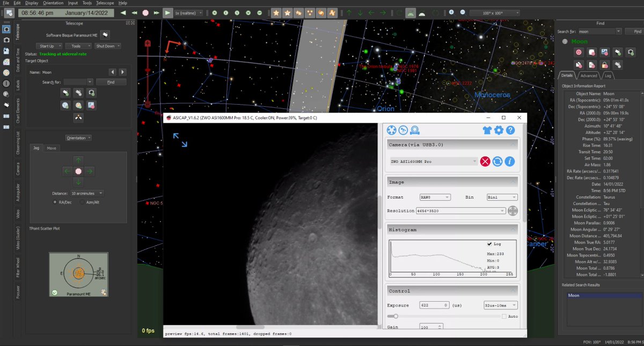Image resolution: width=644 pixels, height=346 pixels.
Task: Click the first star icon in the toolbar
Action: pyautogui.click(x=276, y=12)
